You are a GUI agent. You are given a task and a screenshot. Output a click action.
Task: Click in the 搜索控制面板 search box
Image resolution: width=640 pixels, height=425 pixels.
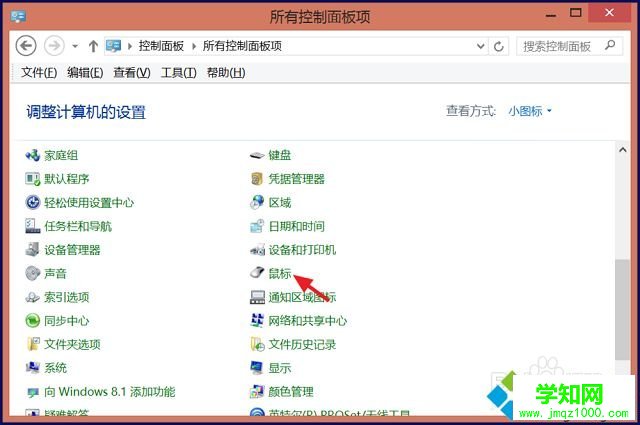click(569, 46)
